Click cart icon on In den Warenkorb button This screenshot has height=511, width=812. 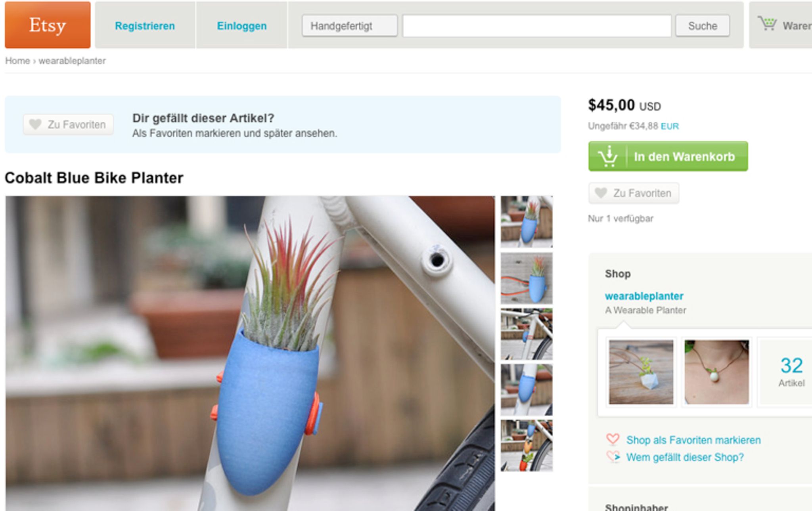[608, 156]
